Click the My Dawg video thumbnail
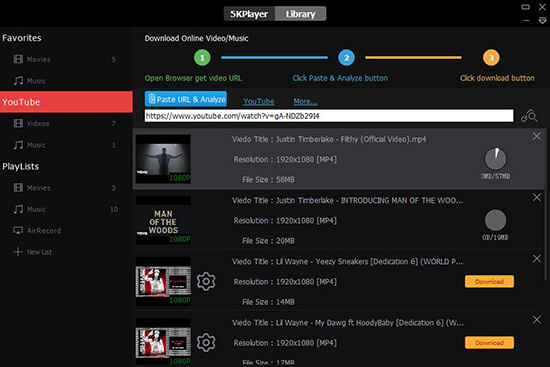This screenshot has width=550, height=367. (163, 342)
